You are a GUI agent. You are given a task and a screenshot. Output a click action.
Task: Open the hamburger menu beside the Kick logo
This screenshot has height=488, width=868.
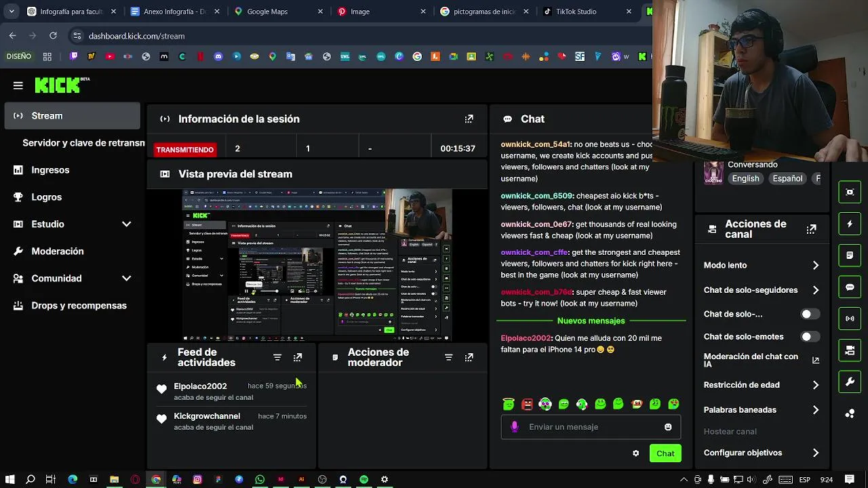pos(18,85)
